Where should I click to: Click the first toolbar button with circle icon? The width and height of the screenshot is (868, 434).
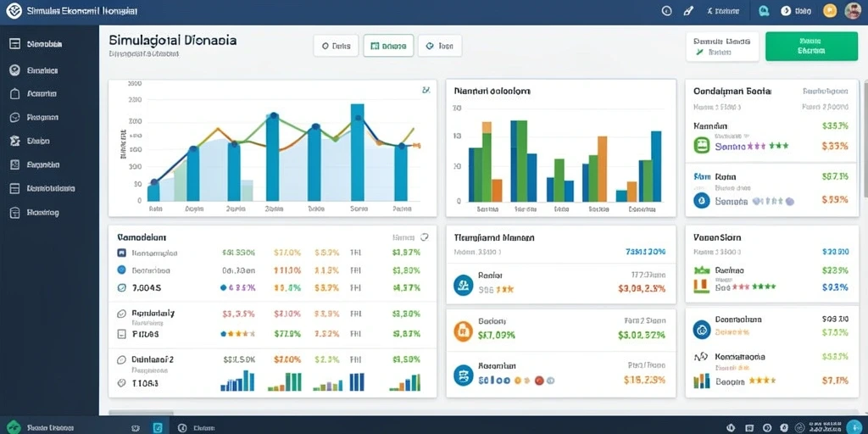coord(336,46)
